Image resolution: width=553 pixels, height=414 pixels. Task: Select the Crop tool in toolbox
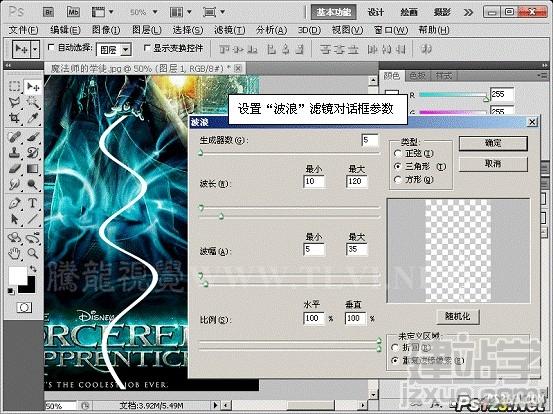click(x=14, y=118)
